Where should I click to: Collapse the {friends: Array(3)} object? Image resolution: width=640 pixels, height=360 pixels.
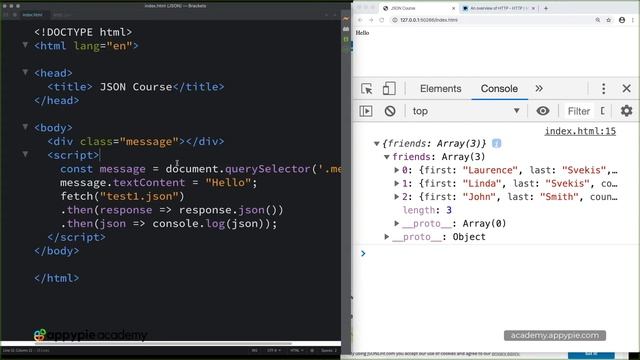376,144
